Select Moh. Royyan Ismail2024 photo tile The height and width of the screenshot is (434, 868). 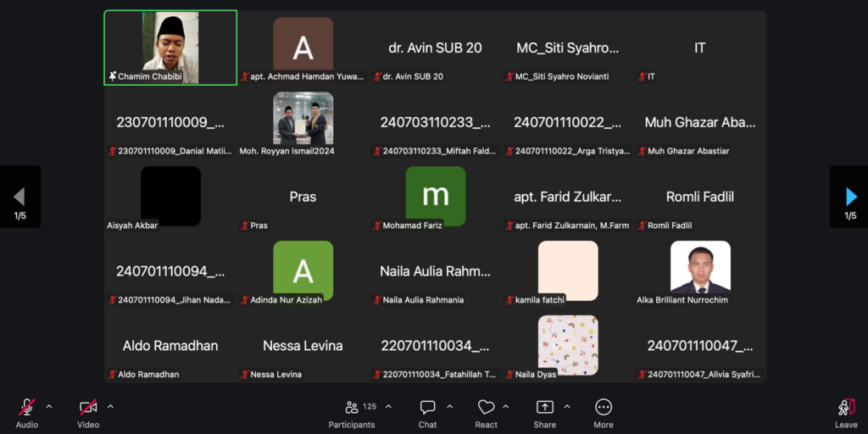[303, 118]
